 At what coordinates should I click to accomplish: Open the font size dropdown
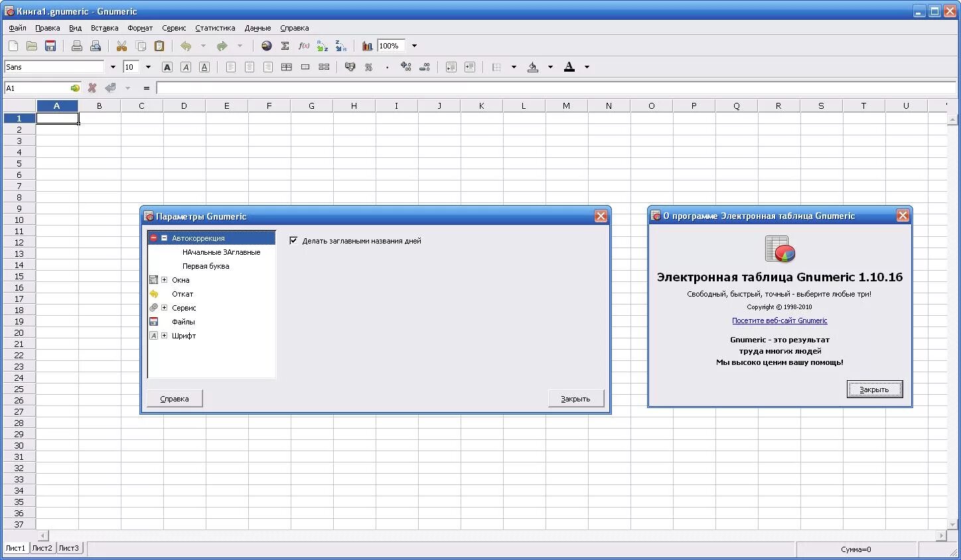pyautogui.click(x=148, y=67)
